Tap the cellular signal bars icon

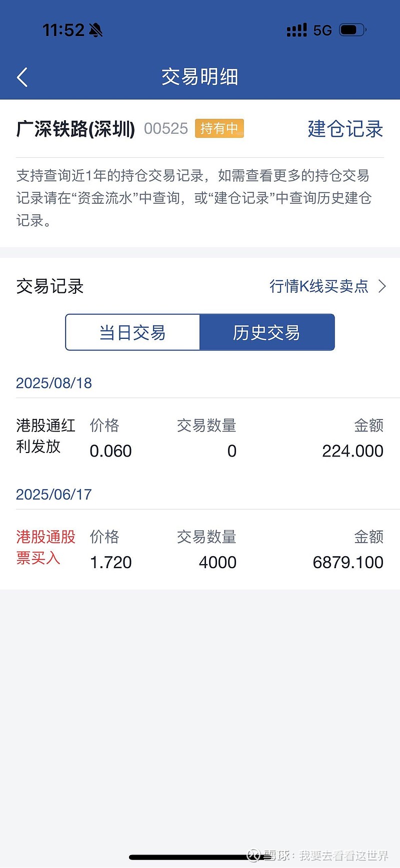pyautogui.click(x=296, y=31)
